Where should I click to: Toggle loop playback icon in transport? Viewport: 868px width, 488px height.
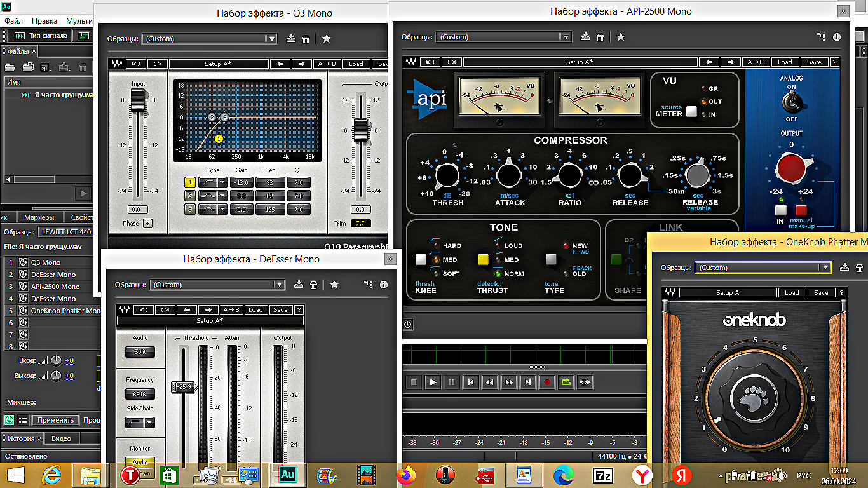tap(566, 382)
